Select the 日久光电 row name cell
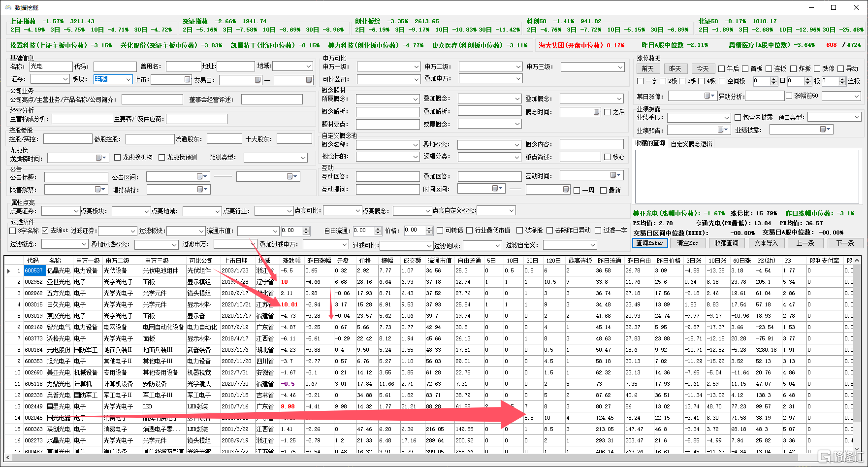The width and height of the screenshot is (868, 467). coord(59,304)
